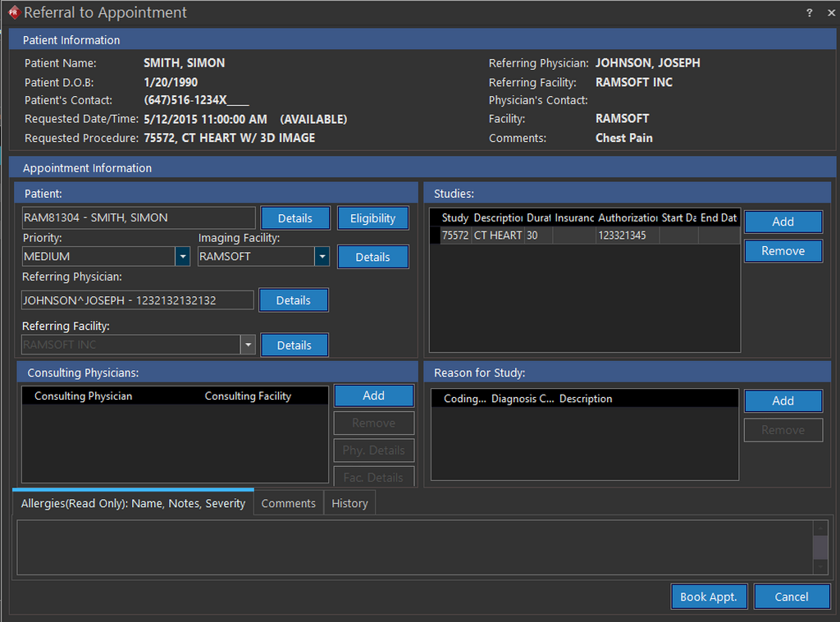
Task: Click the help question mark icon
Action: coord(810,12)
